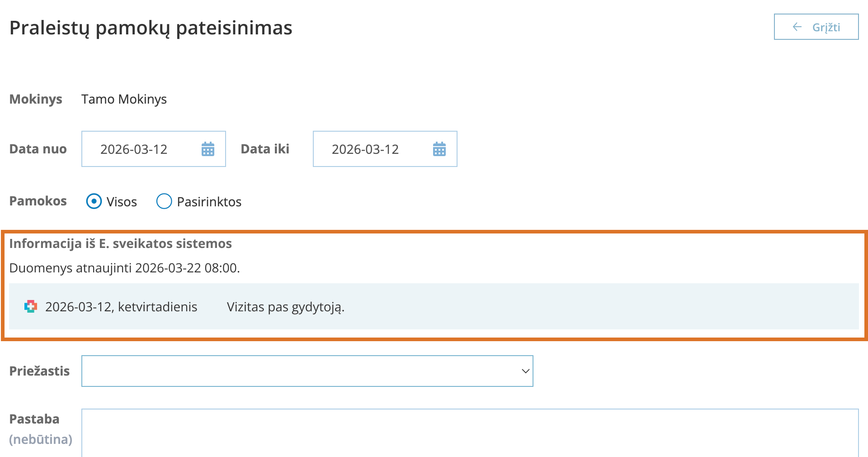This screenshot has height=457, width=868.
Task: Expand the Priežastis dropdown chevron
Action: [525, 371]
